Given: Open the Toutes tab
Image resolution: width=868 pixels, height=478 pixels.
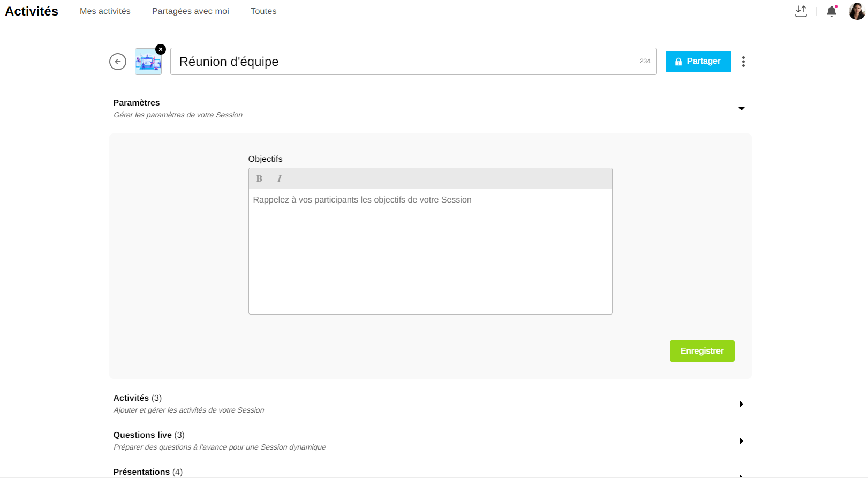Looking at the screenshot, I should point(263,11).
